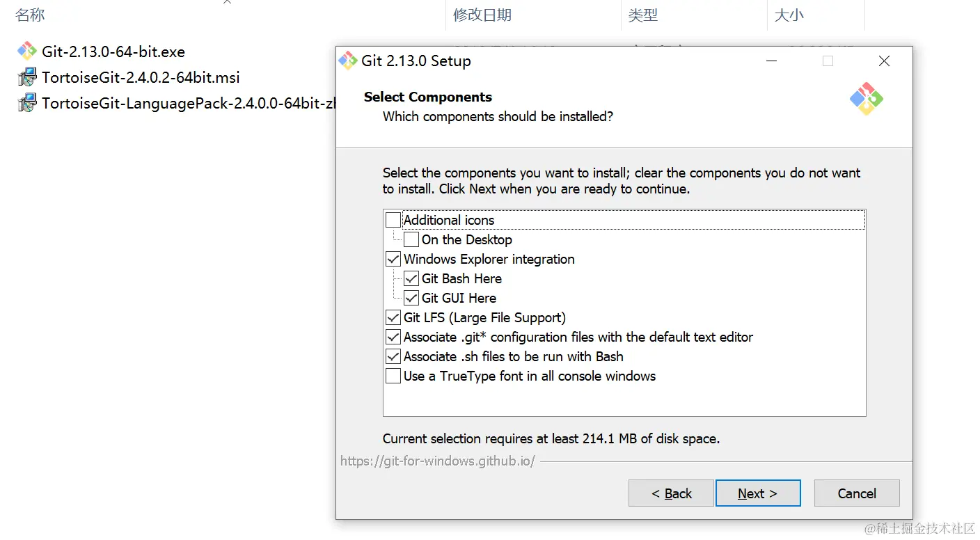980x540 pixels.
Task: Go back with the Back button
Action: pyautogui.click(x=671, y=493)
